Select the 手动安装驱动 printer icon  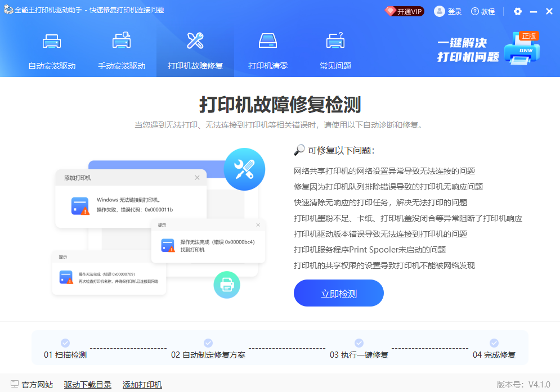point(122,42)
